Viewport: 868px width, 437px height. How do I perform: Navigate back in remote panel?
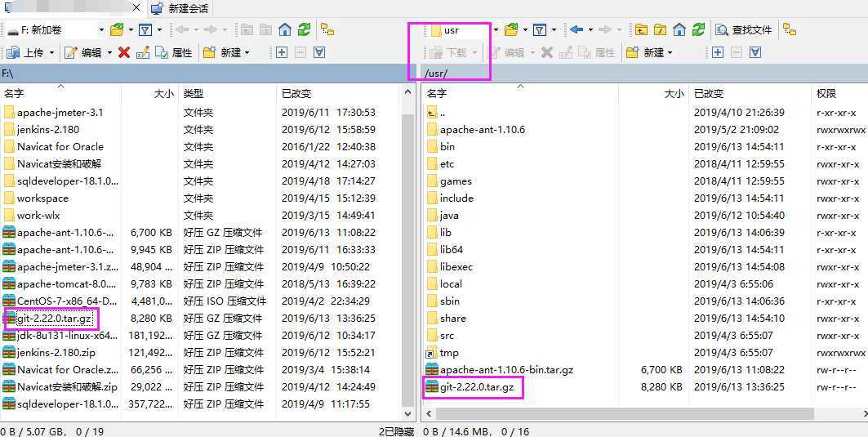[576, 29]
